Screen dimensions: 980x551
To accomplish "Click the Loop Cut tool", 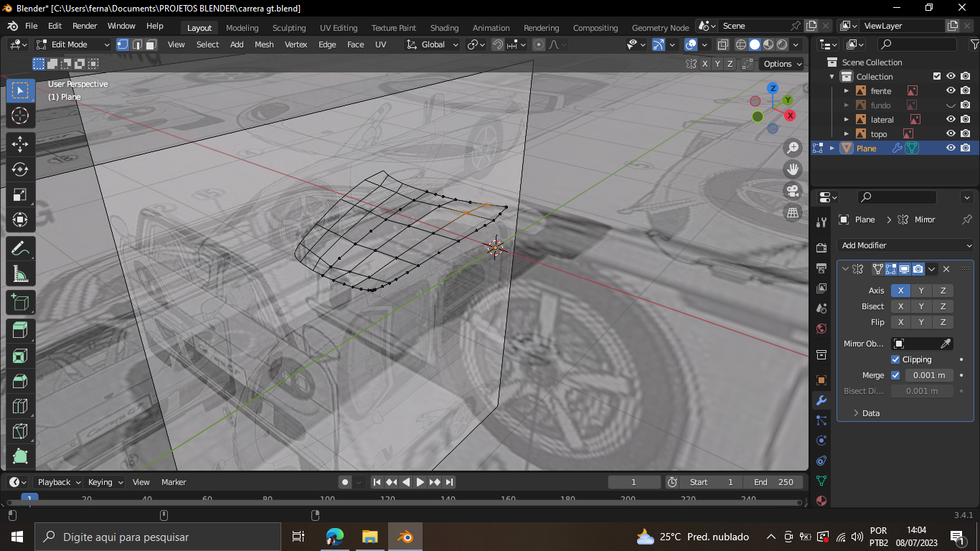I will tap(20, 406).
